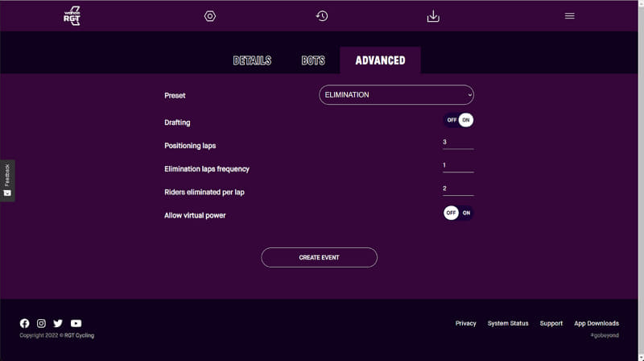This screenshot has width=644, height=361.
Task: Focus the Riders eliminated per lap field
Action: coord(458,189)
